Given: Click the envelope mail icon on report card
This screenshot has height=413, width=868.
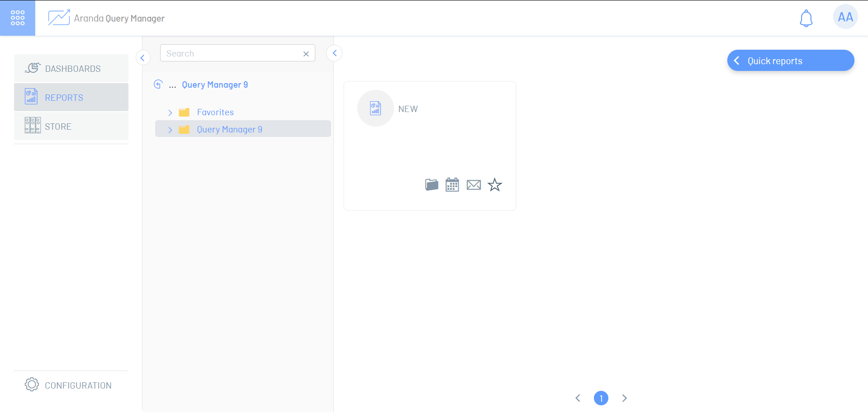Looking at the screenshot, I should point(474,185).
